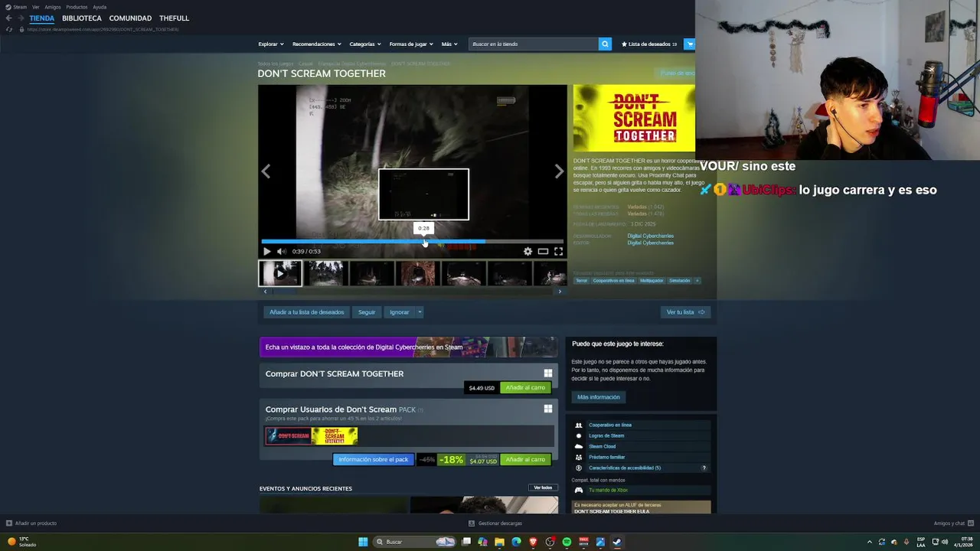Viewport: 980px width, 551px height.
Task: Select the fourth media thumbnail with the reddish image
Action: pyautogui.click(x=418, y=273)
